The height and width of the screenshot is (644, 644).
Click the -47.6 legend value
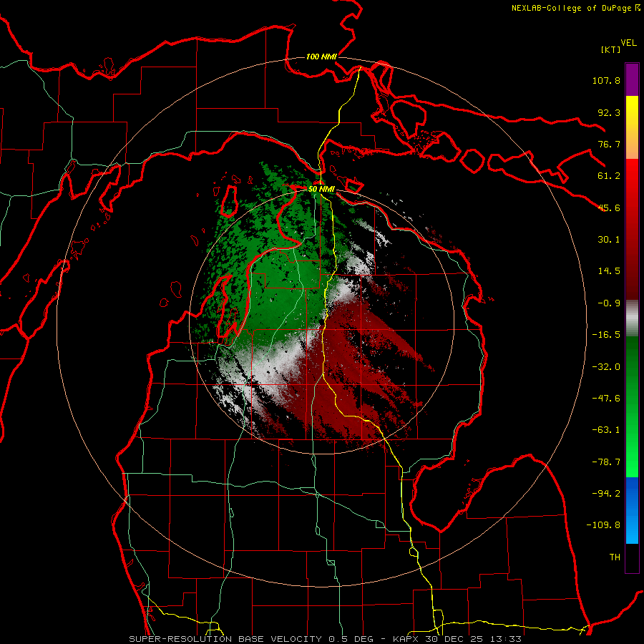pyautogui.click(x=606, y=399)
